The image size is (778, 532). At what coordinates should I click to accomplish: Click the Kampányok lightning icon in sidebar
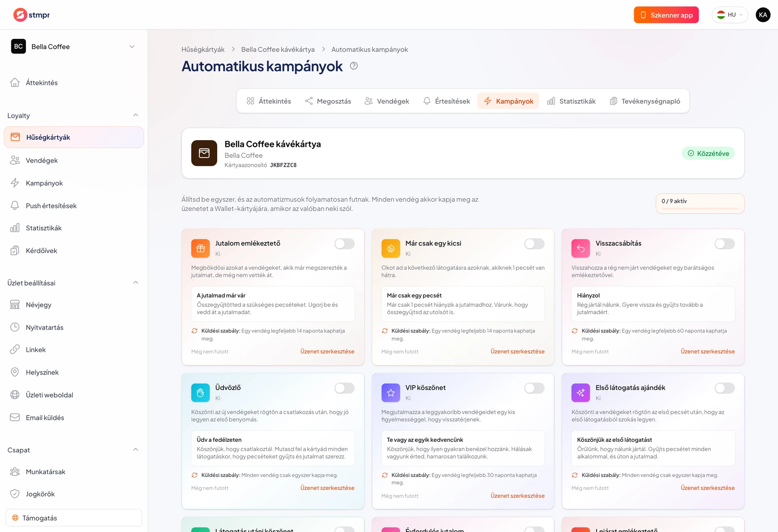15,183
